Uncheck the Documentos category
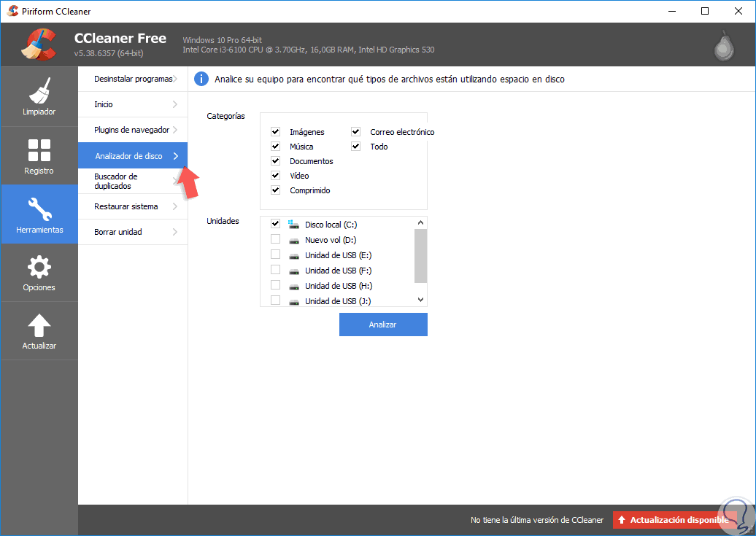Screen dimensions: 756x536 275,160
